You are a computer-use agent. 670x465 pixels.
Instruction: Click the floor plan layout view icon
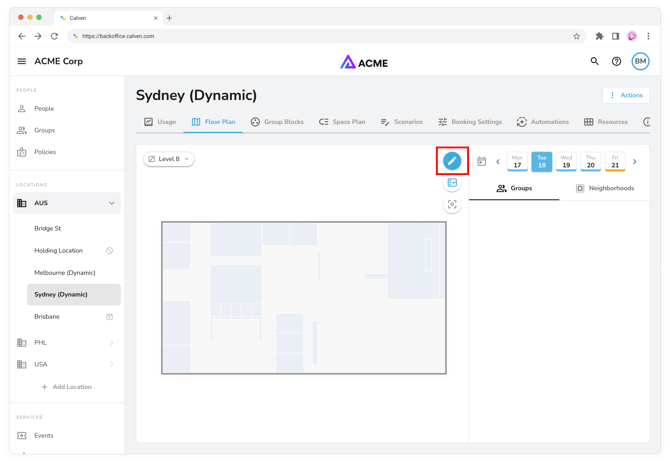[452, 184]
